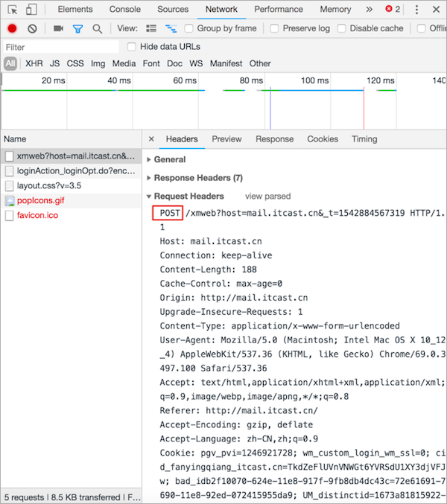Toggle the device toolbar icon
Viewport: 447px width, 504px height.
click(31, 10)
